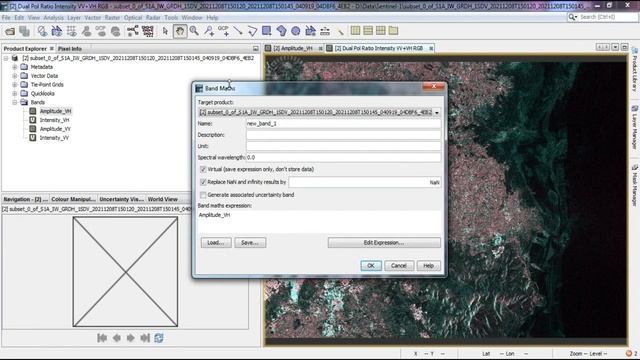Collapse the Bands folder node
The width and height of the screenshot is (640, 360).
[15, 102]
